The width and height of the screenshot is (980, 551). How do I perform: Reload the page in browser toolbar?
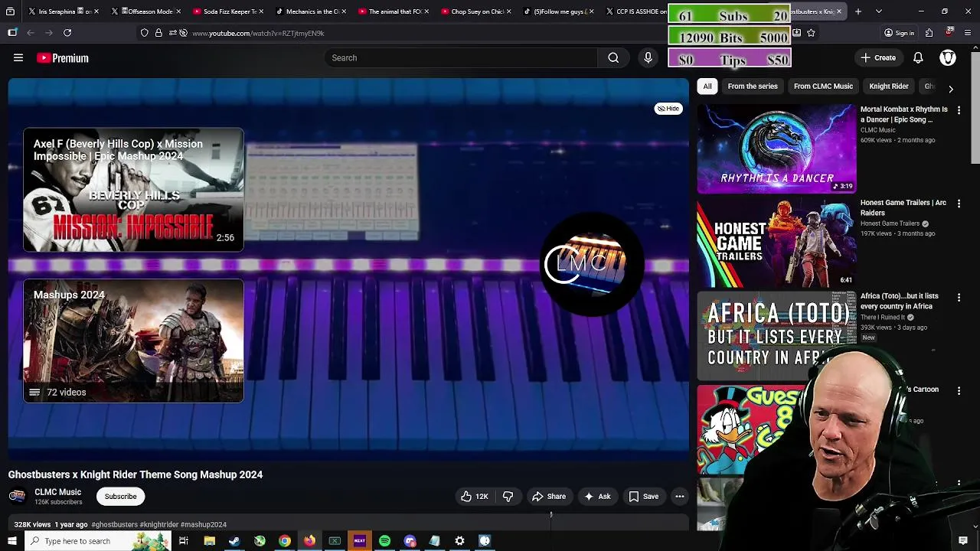[67, 33]
